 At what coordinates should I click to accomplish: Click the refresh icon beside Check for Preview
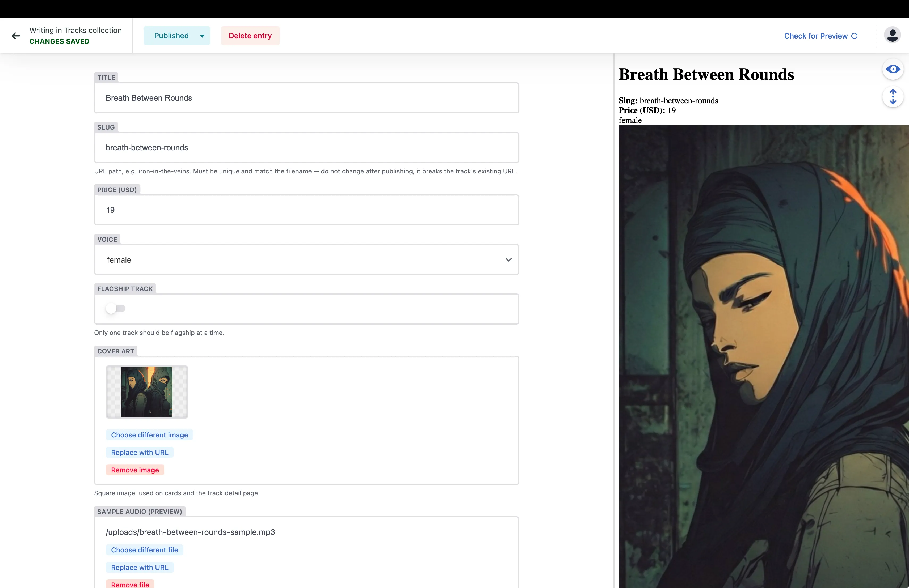coord(855,36)
